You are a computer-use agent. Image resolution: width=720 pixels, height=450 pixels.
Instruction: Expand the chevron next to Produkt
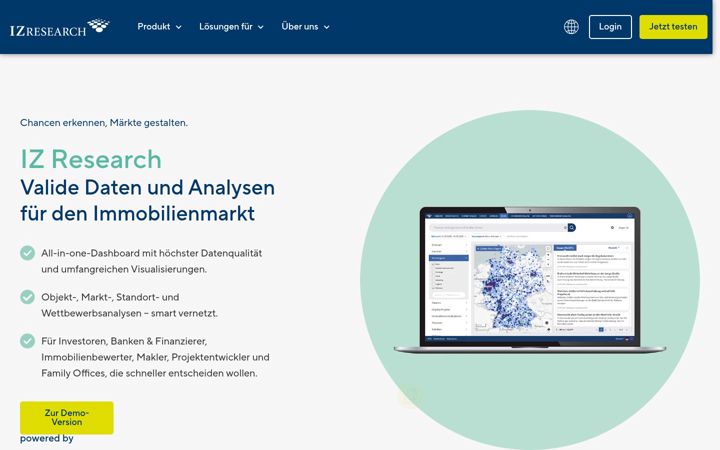179,27
